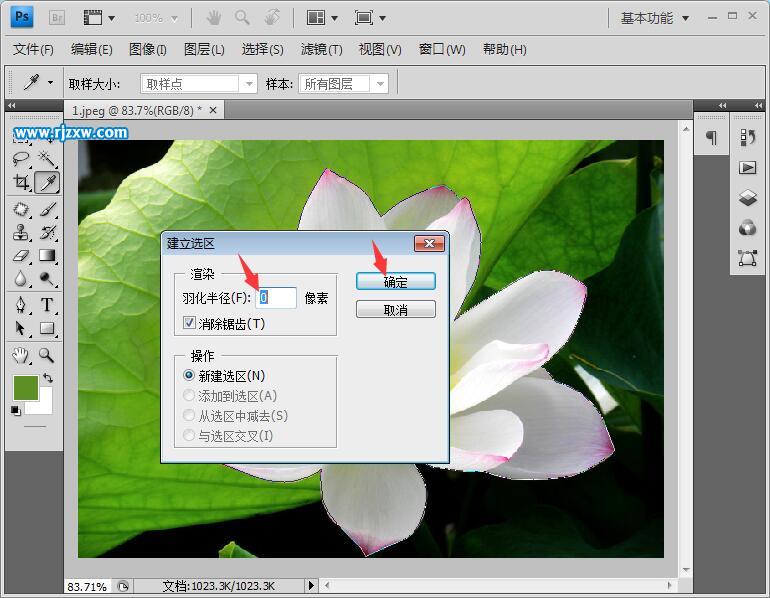Select the Clone Stamp tool
770x598 pixels.
point(21,232)
